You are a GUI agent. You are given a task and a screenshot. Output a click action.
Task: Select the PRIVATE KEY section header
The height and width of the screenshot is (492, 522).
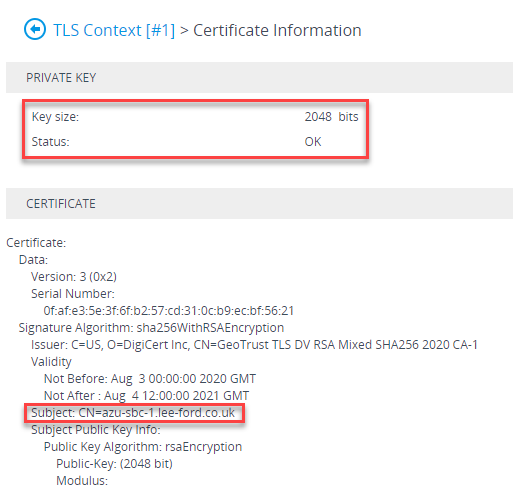[259, 78]
